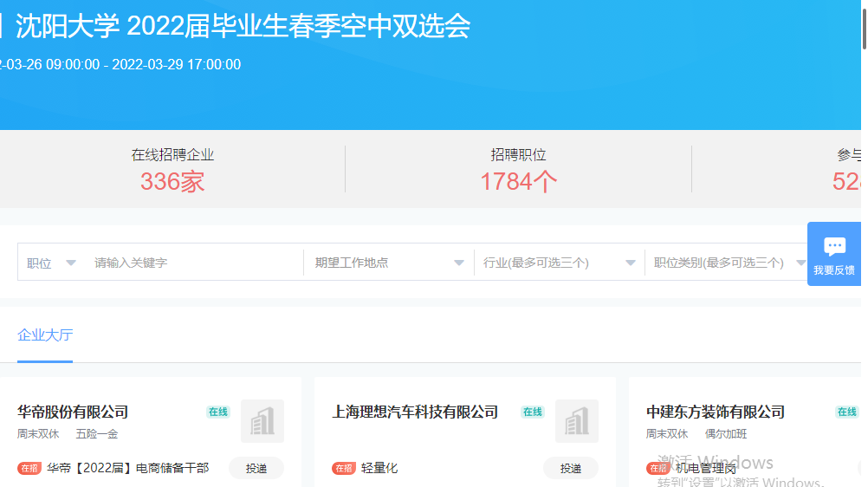Click the 1784个 job positions count
This screenshot has width=868, height=487.
(x=518, y=182)
